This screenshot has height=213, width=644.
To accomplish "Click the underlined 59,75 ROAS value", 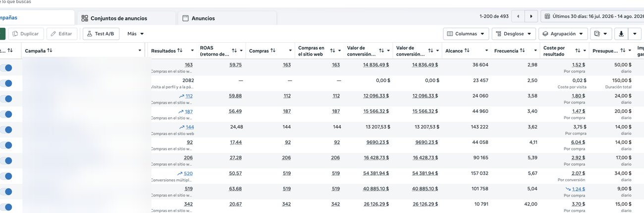I will tap(235, 65).
